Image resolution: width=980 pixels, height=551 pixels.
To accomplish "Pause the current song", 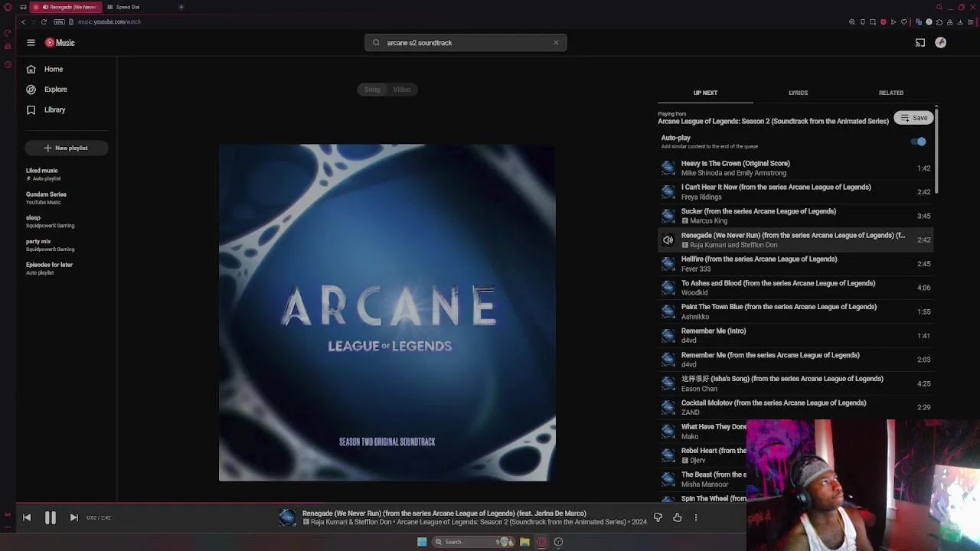I will click(51, 518).
